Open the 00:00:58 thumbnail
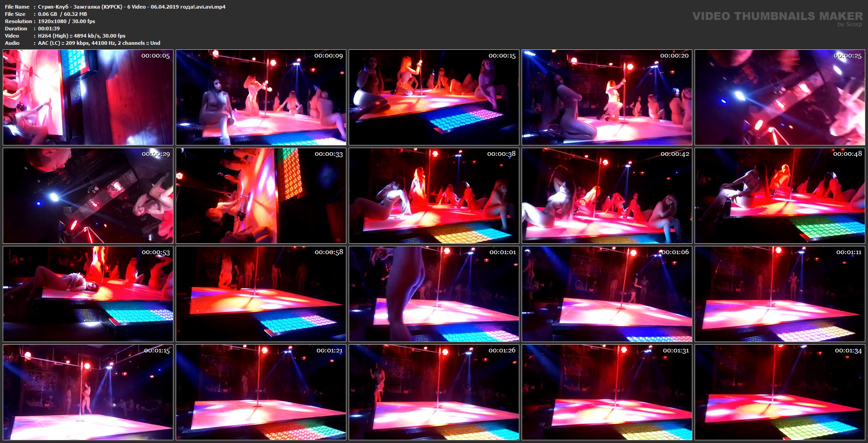The width and height of the screenshot is (868, 443). (261, 294)
